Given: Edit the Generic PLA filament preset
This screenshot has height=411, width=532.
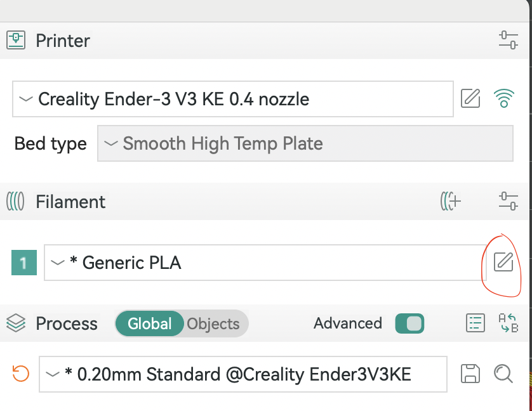Looking at the screenshot, I should (503, 262).
